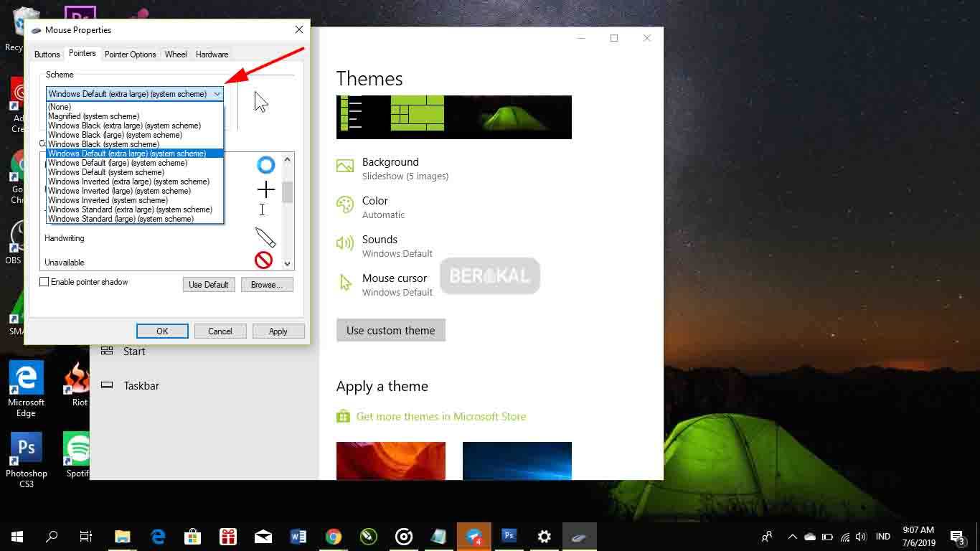Select the orange canyon theme thumbnail
This screenshot has height=551, width=980.
tap(391, 461)
